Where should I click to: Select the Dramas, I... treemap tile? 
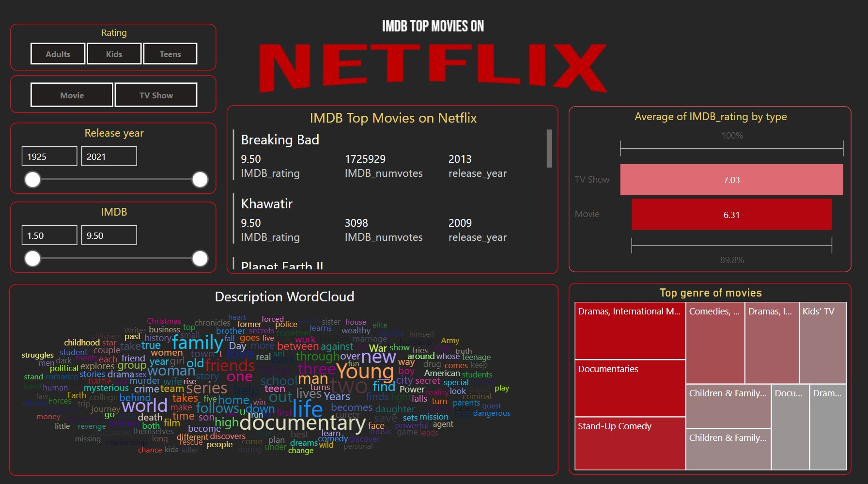pos(772,343)
